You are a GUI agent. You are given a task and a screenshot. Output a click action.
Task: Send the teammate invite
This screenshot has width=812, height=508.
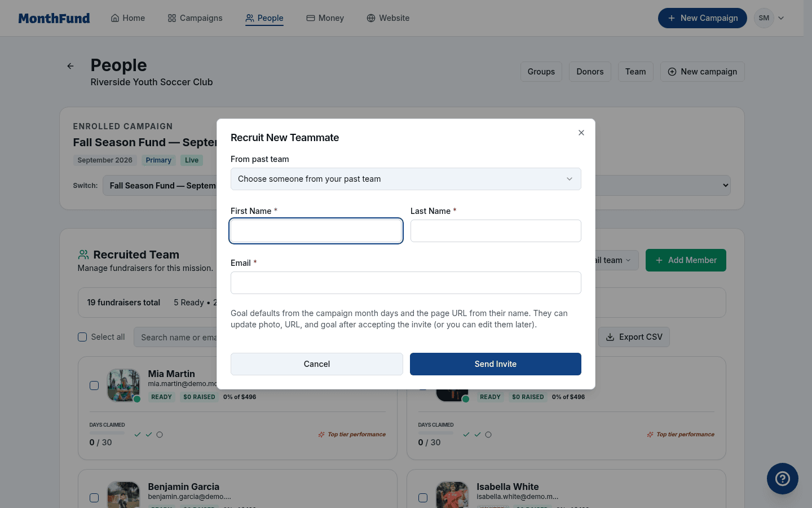[x=496, y=364]
